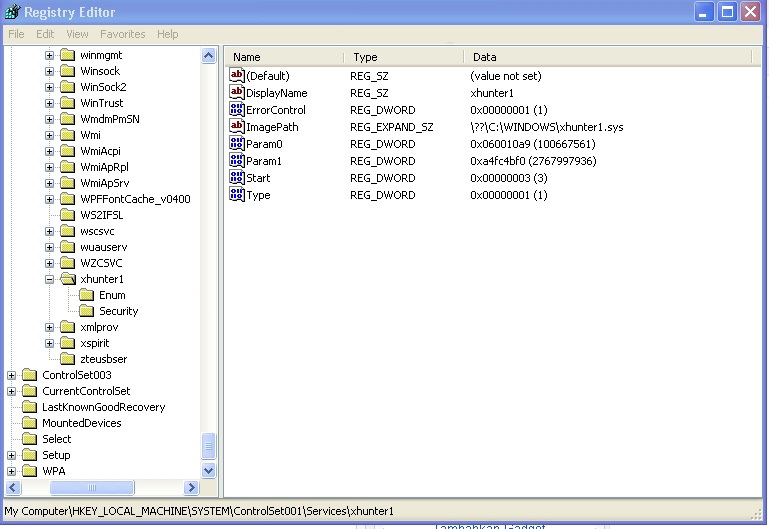Select the ImagePath REG_EXPAND_SZ type cell
The height and width of the screenshot is (529, 769).
[392, 127]
